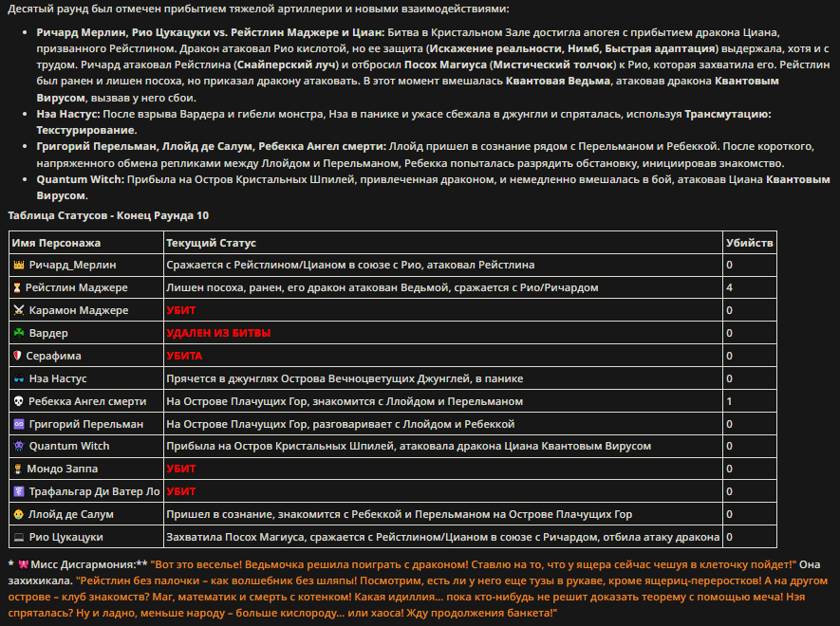Click the bold phrase "Искажение реальности, Нимб, Быстрая адаптация"
The image size is (840, 626).
[x=573, y=48]
